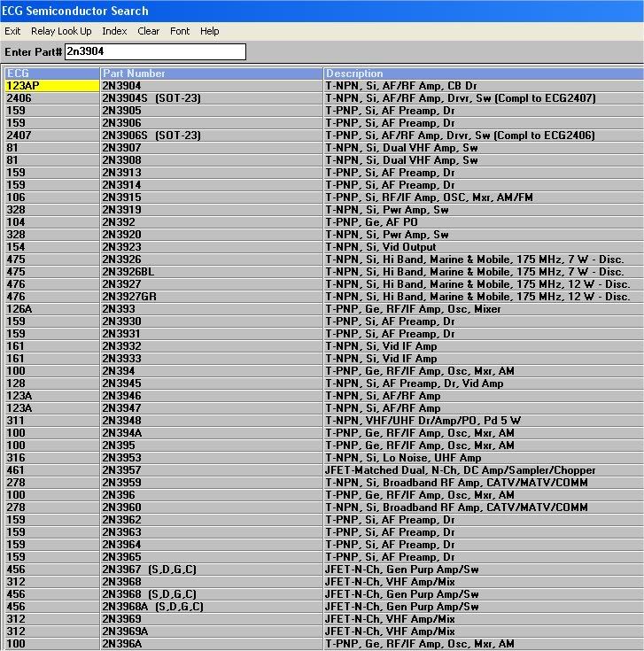
Task: Select the 2N3904S (SOT-23) part cell
Action: pos(212,98)
